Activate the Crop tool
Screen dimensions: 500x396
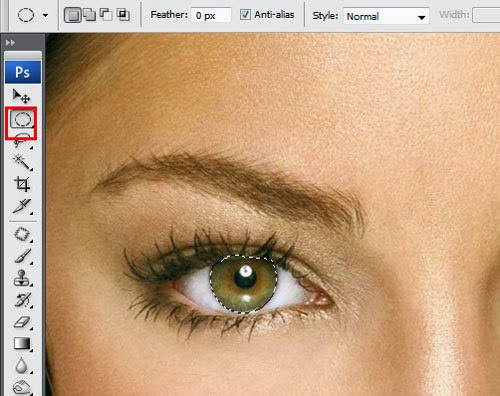[x=22, y=184]
